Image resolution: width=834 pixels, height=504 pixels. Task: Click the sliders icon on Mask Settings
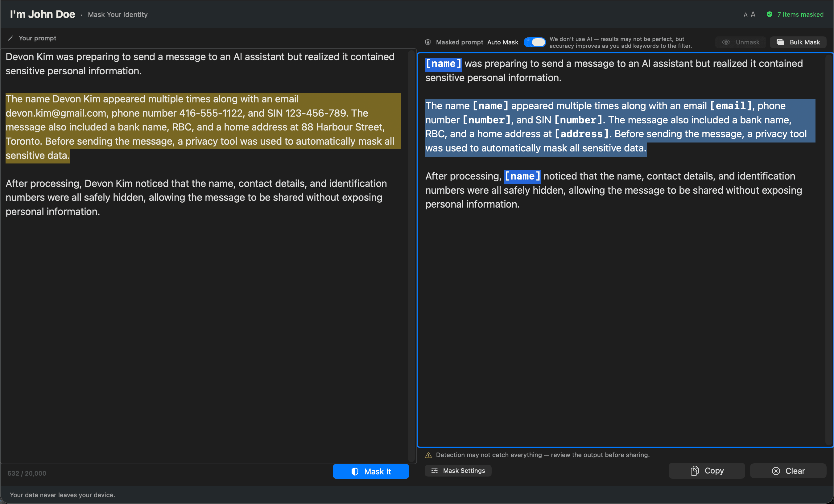point(435,470)
